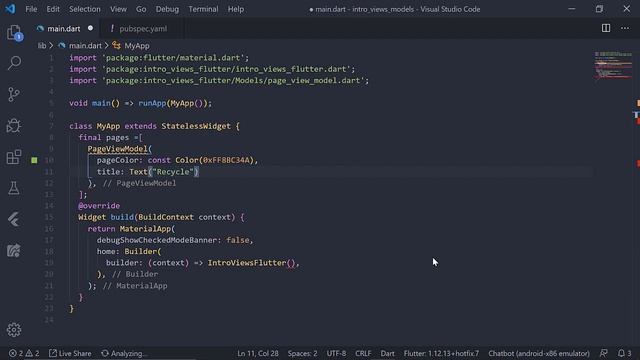This screenshot has height=360, width=640.
Task: Click the Analyzing status indicator
Action: pos(123,353)
